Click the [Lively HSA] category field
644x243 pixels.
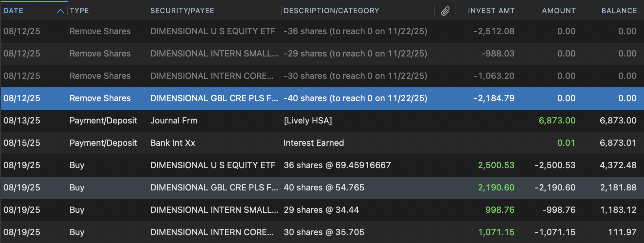pos(308,121)
